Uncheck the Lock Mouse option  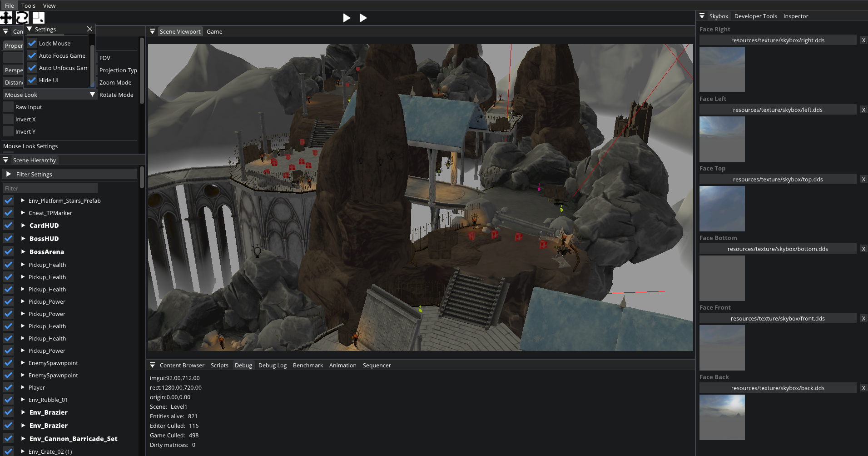point(32,44)
